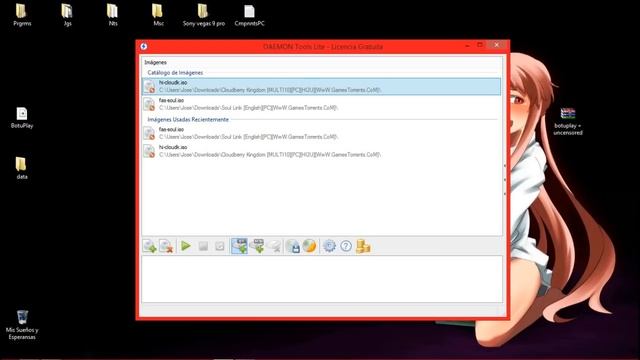Click the Remove Item icon with red X
The height and width of the screenshot is (360, 640).
(166, 246)
